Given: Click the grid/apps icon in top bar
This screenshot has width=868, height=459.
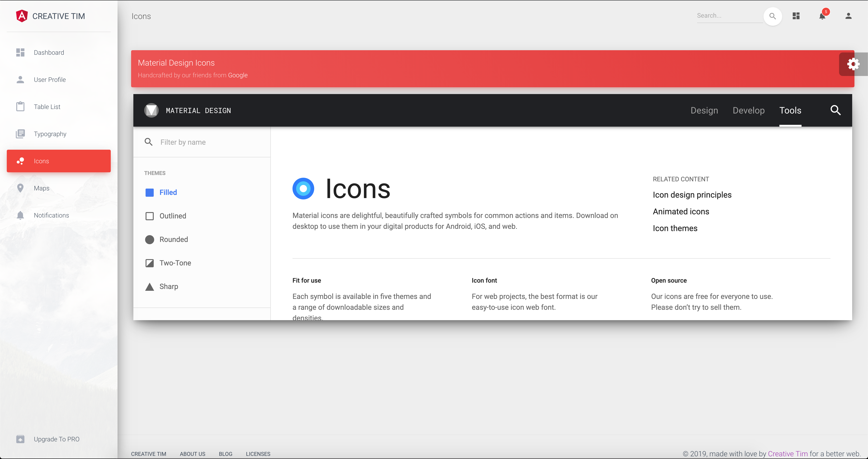Looking at the screenshot, I should click(x=797, y=16).
